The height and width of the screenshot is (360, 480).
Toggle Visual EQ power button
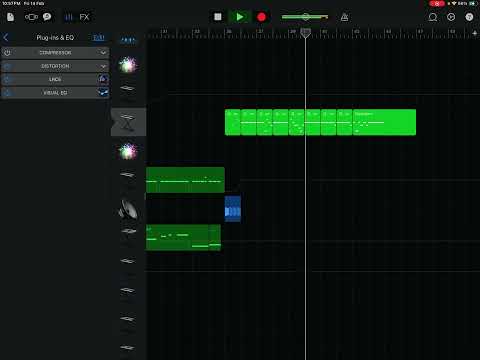[x=7, y=93]
